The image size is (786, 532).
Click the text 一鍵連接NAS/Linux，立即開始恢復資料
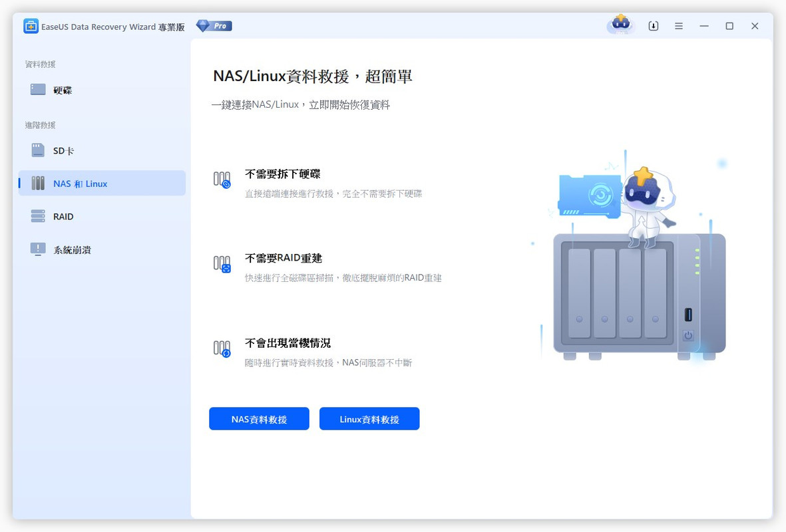pyautogui.click(x=301, y=104)
